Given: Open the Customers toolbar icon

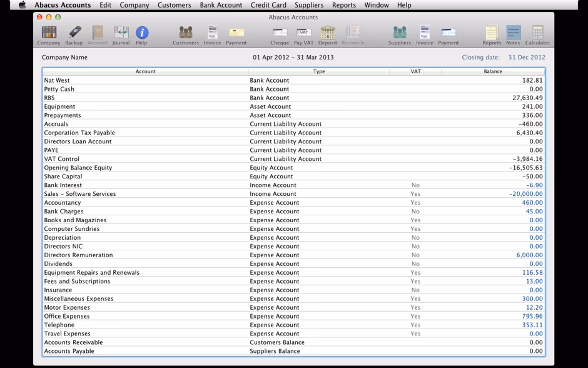Looking at the screenshot, I should pos(185,34).
